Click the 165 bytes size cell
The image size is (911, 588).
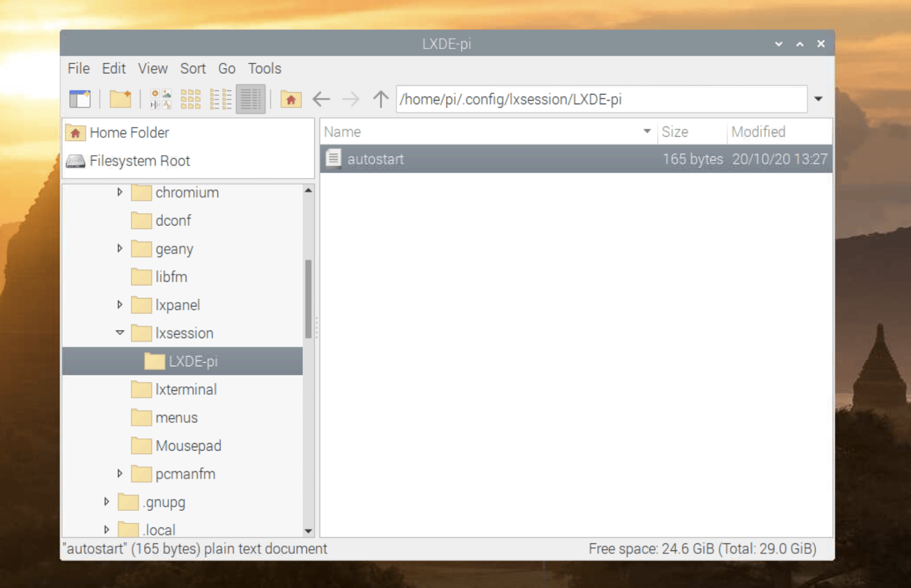click(693, 159)
